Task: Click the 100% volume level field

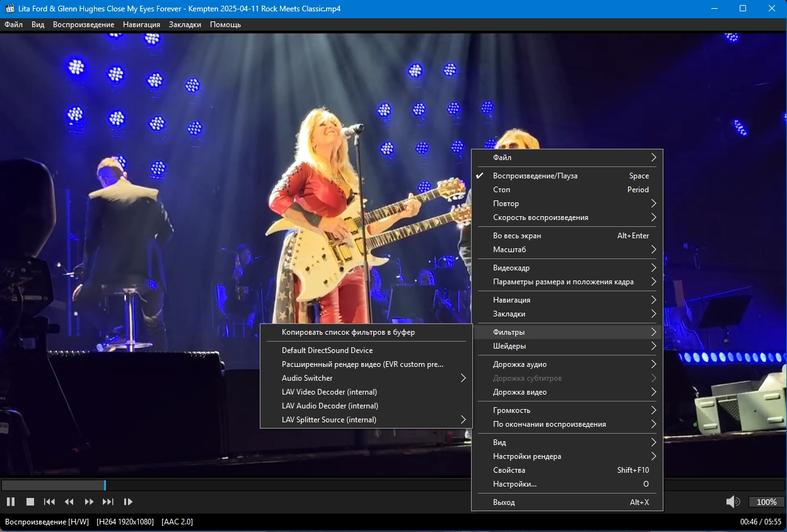Action: [766, 502]
